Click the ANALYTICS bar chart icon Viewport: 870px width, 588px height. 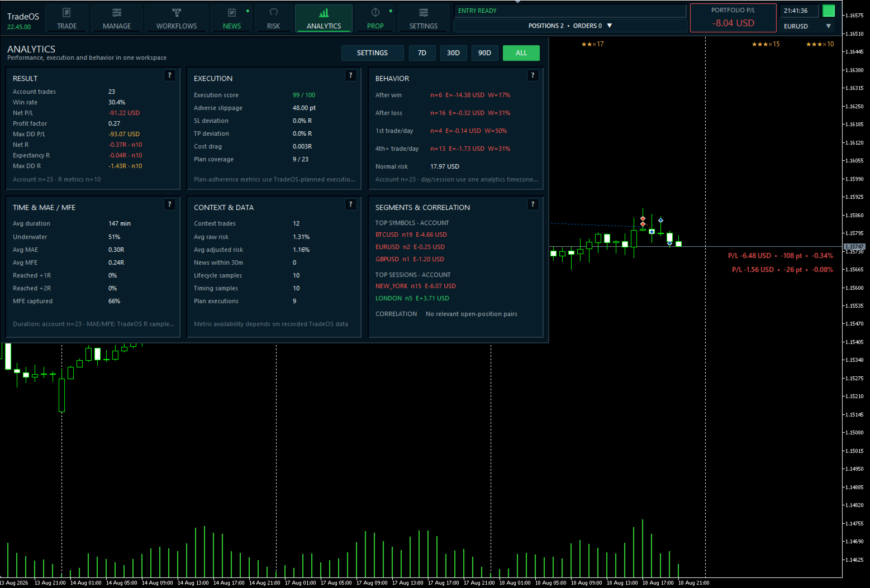coord(324,12)
